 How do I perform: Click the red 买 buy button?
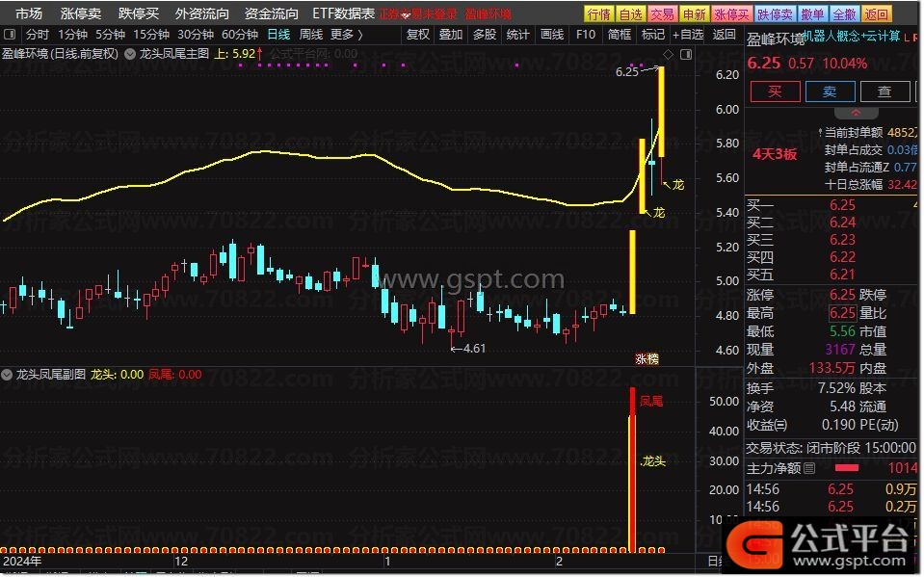(775, 92)
